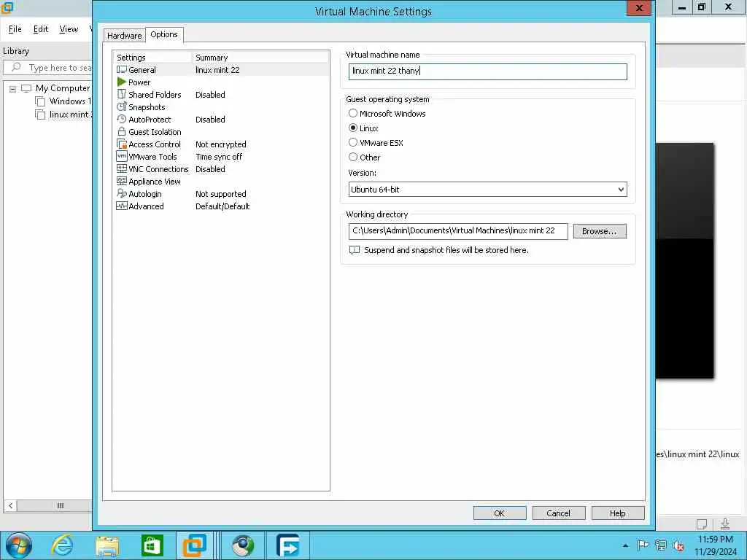Click the Advanced settings waveform icon
Screen dimensions: 747x560
[122, 206]
